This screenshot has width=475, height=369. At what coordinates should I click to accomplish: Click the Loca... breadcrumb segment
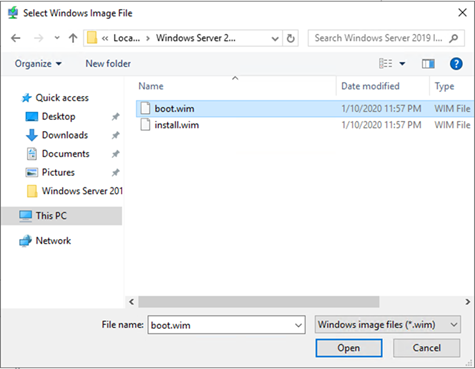point(127,38)
